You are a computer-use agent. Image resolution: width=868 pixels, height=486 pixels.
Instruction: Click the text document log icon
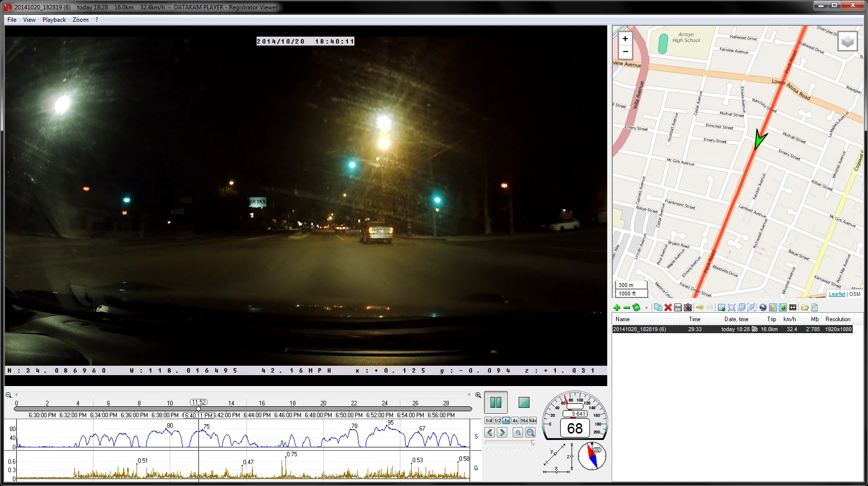pos(815,307)
